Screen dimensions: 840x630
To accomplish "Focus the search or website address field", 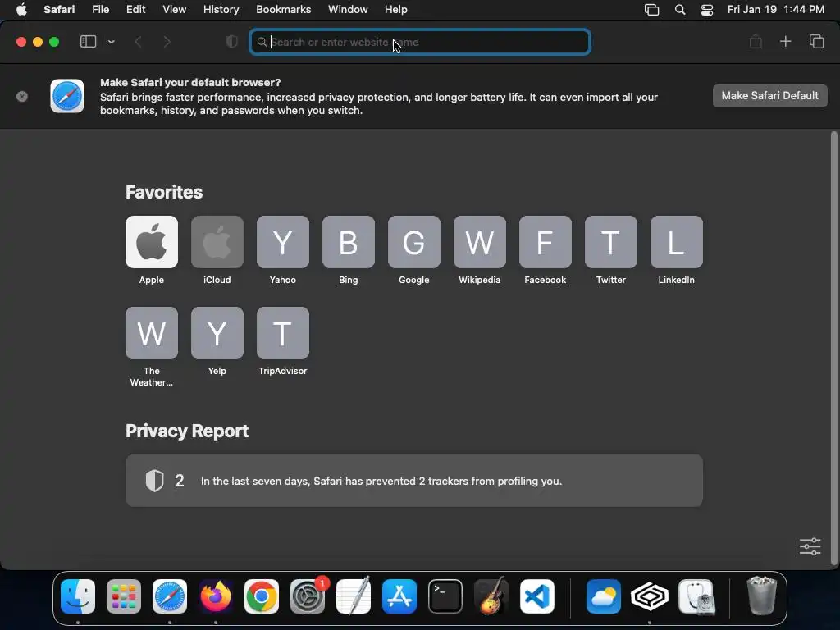I will click(x=420, y=42).
